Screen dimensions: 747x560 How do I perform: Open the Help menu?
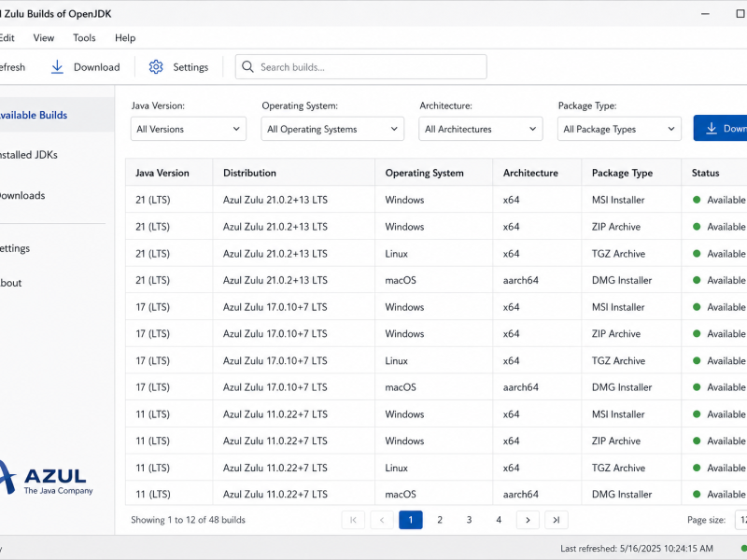tap(125, 38)
